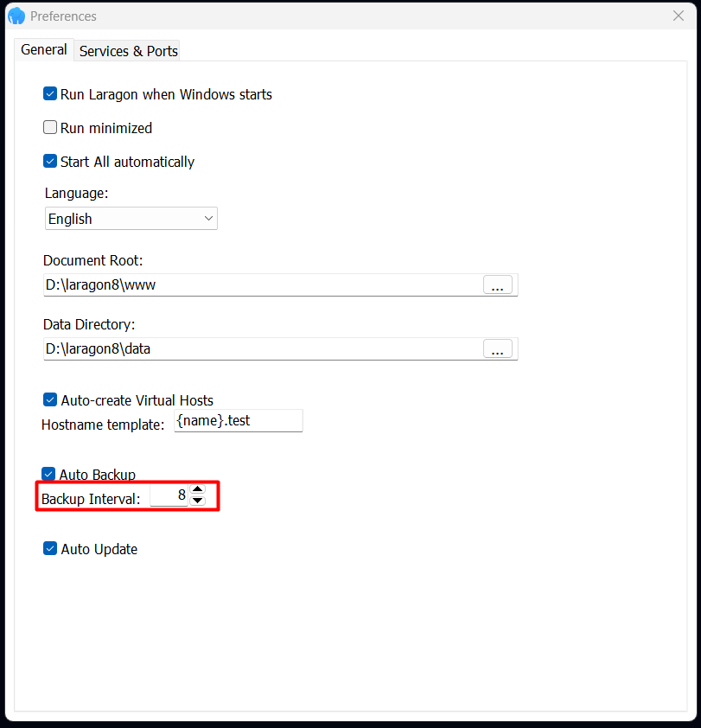
Task: Turn off Auto Update
Action: pos(49,548)
